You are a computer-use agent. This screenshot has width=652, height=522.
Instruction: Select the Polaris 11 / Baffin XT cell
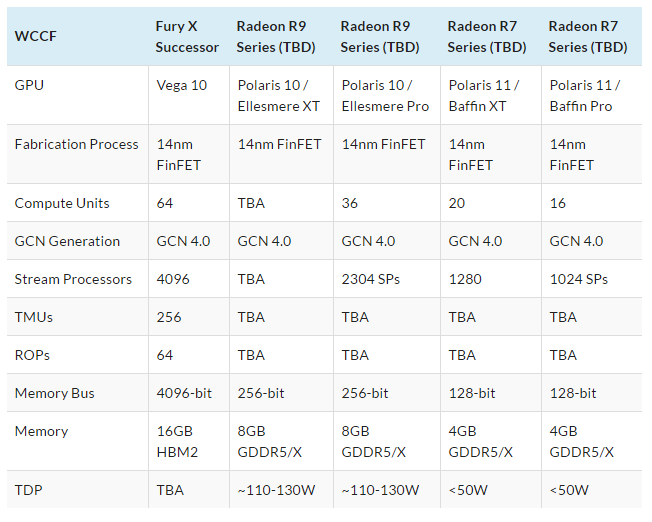point(485,96)
